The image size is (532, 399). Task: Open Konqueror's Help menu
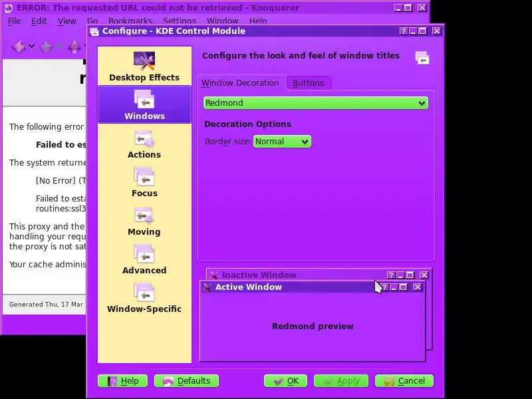(258, 21)
